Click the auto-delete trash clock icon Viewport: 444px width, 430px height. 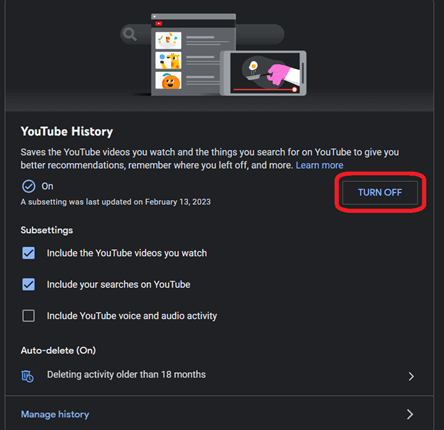[x=28, y=376]
